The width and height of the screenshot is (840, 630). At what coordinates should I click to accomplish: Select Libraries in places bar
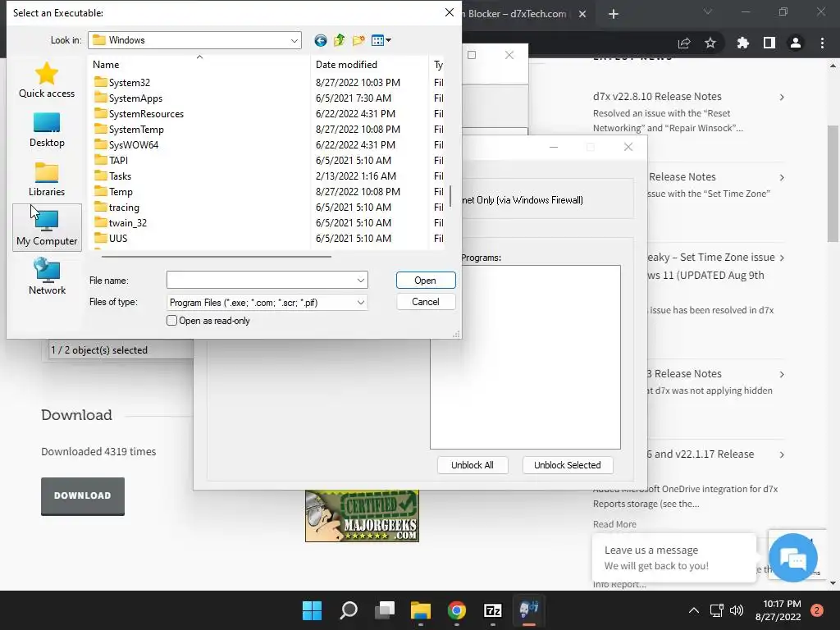click(x=47, y=179)
